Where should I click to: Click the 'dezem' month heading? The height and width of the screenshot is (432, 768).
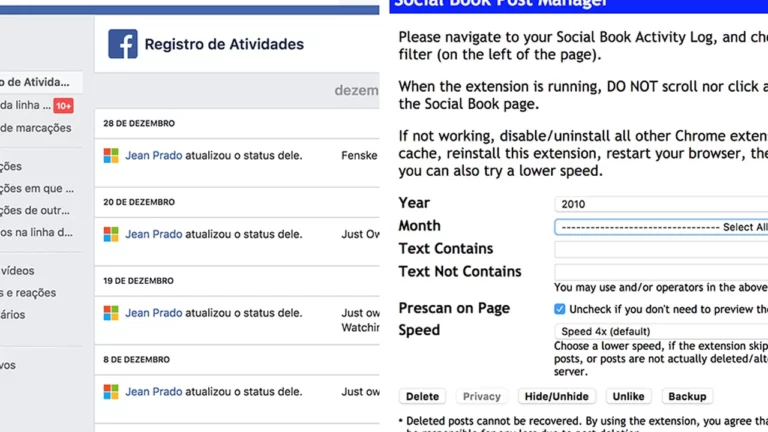coord(357,90)
